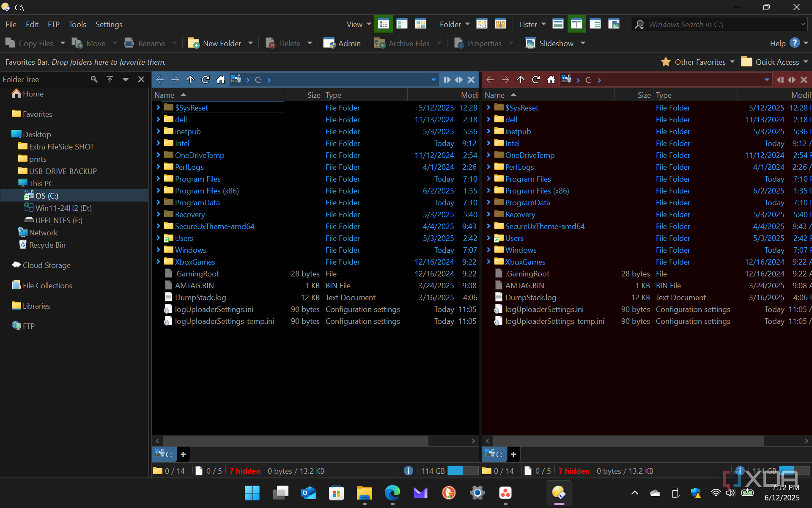
Task: Click swap panes icon in left pane
Action: (x=459, y=80)
